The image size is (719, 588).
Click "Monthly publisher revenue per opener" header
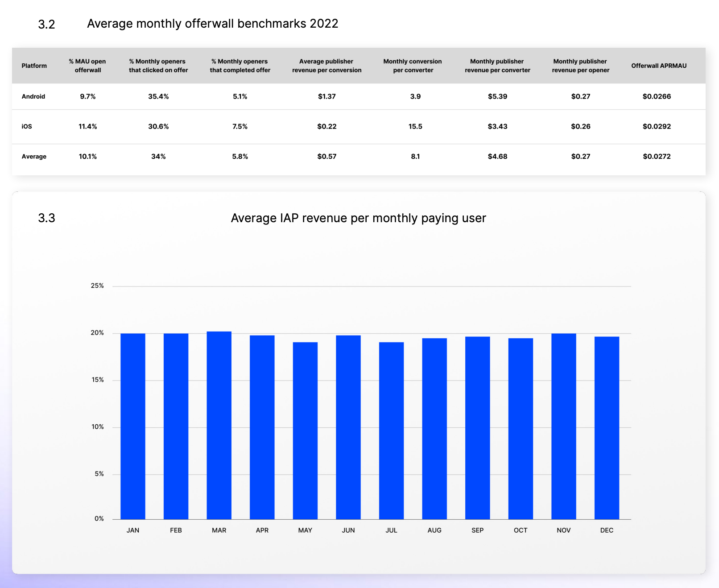580,66
